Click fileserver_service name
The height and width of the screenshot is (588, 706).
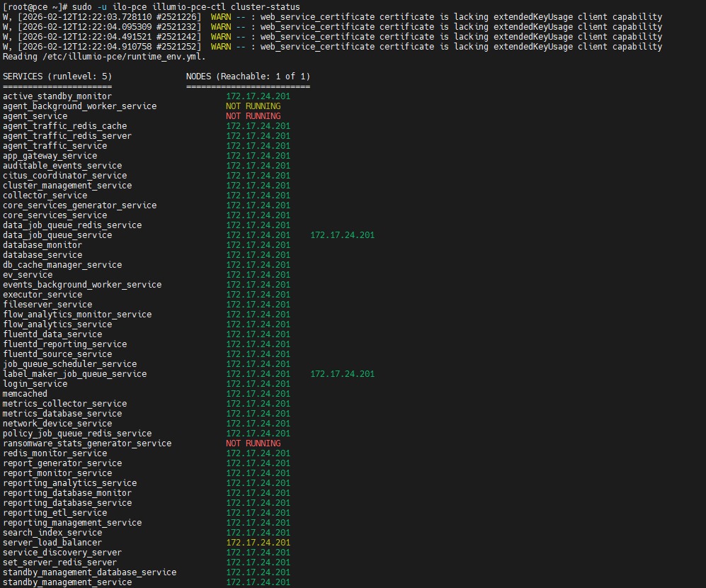click(x=47, y=304)
